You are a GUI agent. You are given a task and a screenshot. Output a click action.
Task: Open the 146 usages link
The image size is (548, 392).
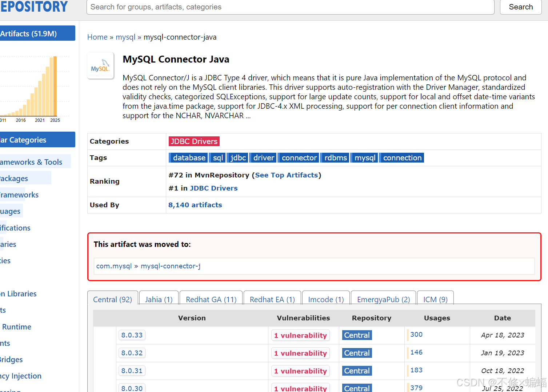pos(416,352)
